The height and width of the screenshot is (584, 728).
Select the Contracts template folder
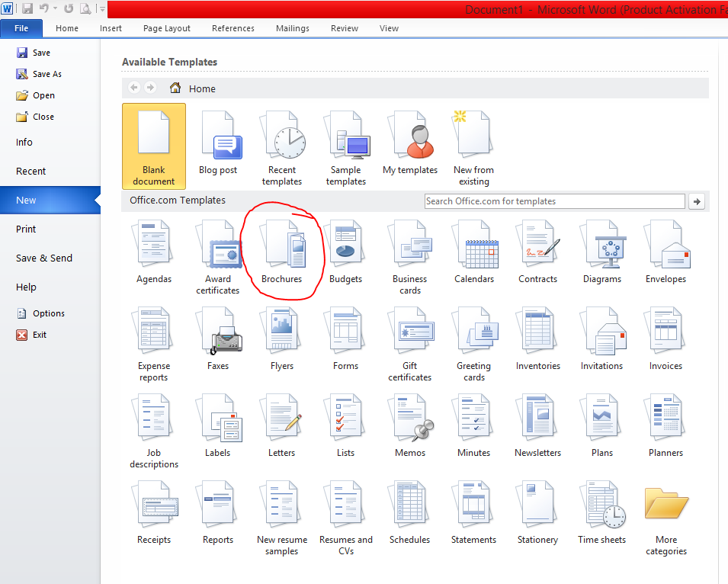pyautogui.click(x=537, y=252)
